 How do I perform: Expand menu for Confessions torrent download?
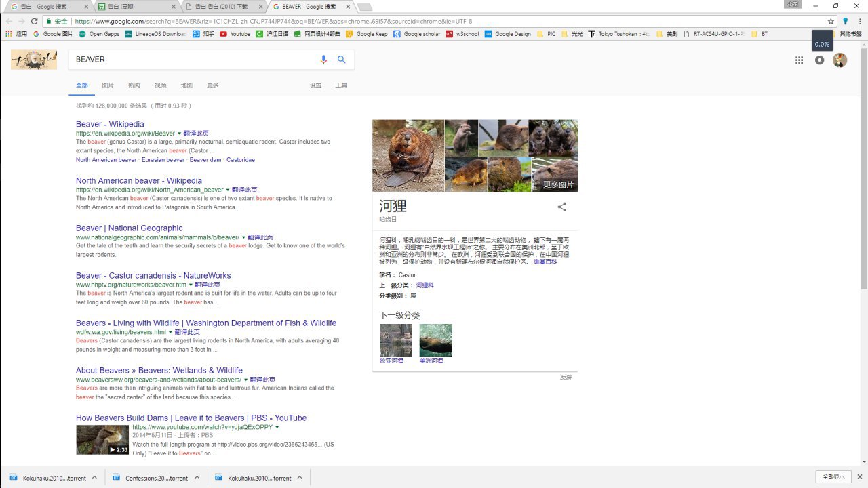(197, 478)
